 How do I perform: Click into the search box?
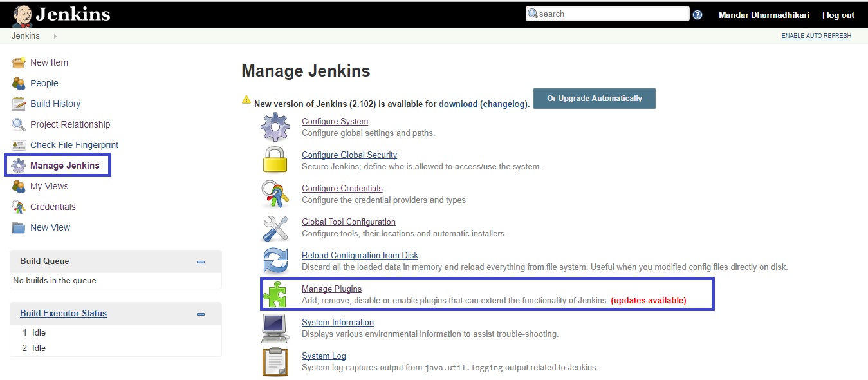(607, 14)
